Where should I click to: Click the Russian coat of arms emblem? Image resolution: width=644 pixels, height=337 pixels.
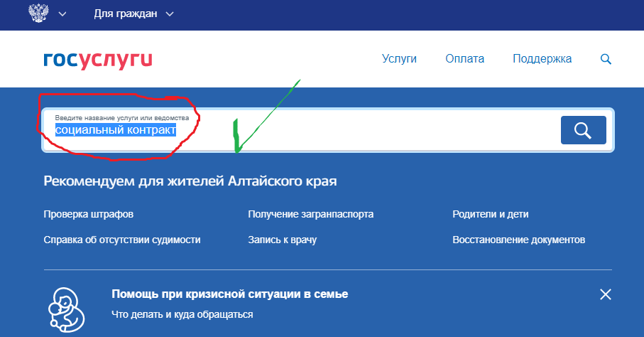[x=38, y=13]
